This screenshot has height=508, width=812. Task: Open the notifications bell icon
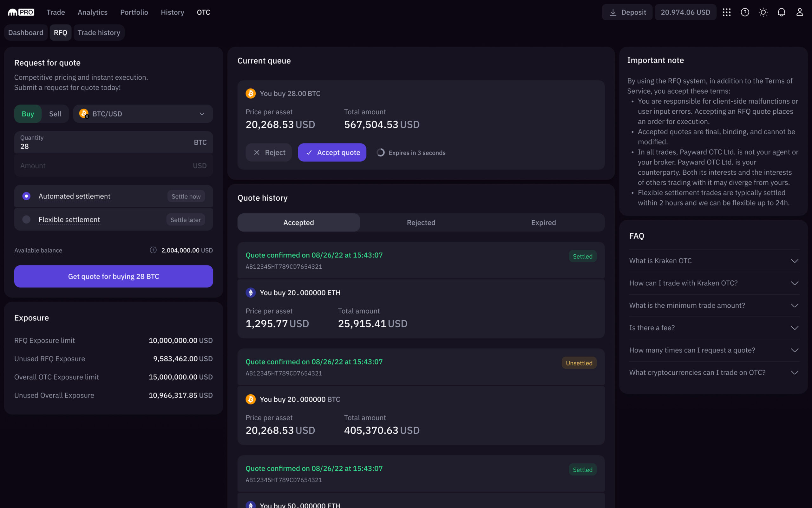[782, 12]
